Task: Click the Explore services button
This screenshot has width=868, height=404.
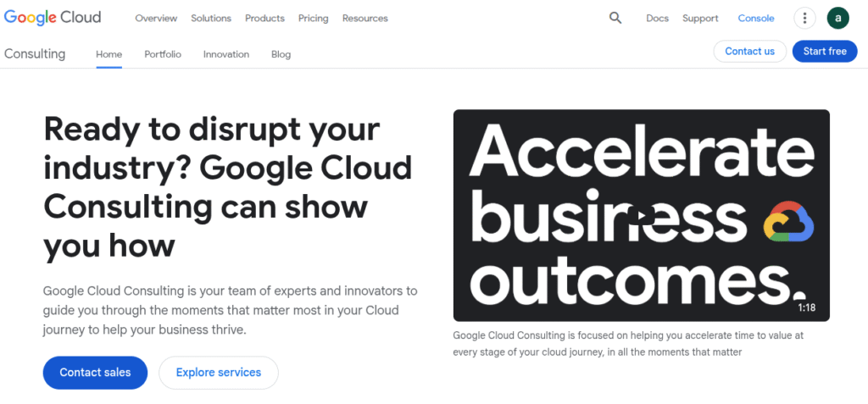Action: click(x=219, y=373)
